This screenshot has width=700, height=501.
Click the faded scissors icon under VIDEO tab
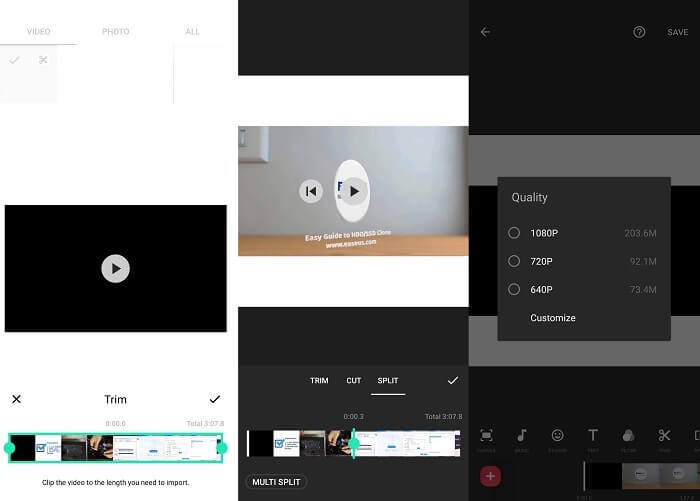click(43, 60)
